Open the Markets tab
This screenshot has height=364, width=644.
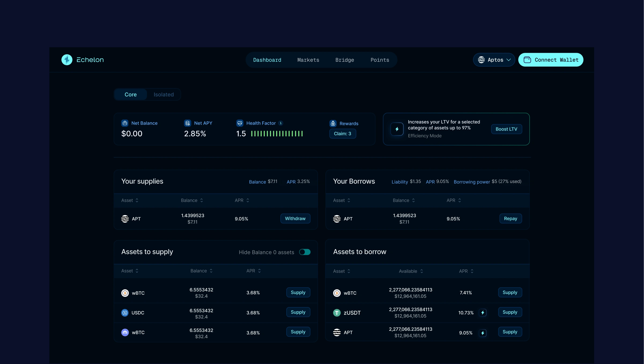tap(308, 60)
